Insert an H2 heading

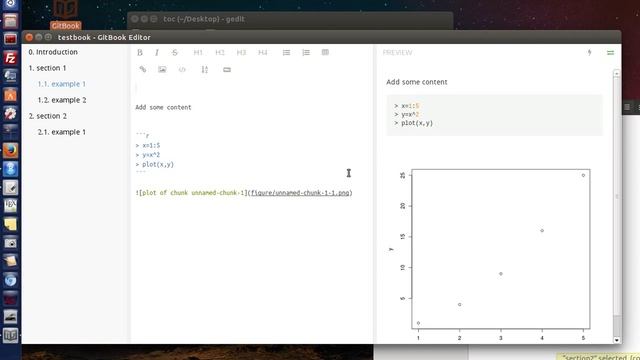pyautogui.click(x=220, y=52)
